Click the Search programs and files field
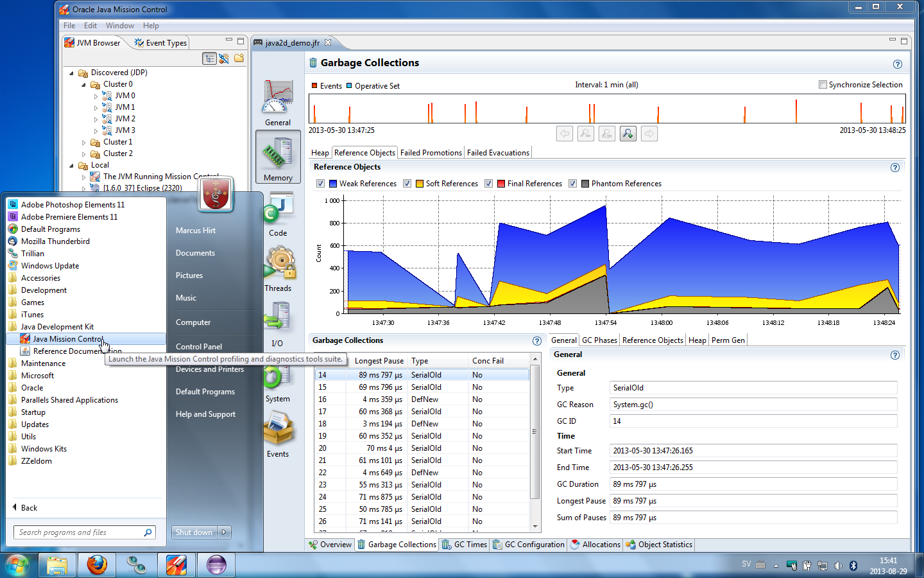The height and width of the screenshot is (578, 924). pos(78,532)
